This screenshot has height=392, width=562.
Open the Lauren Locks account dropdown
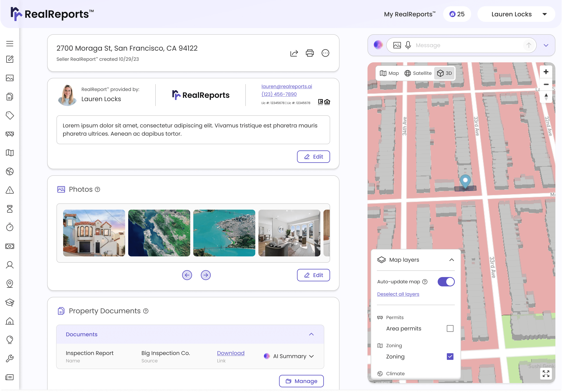tap(516, 14)
